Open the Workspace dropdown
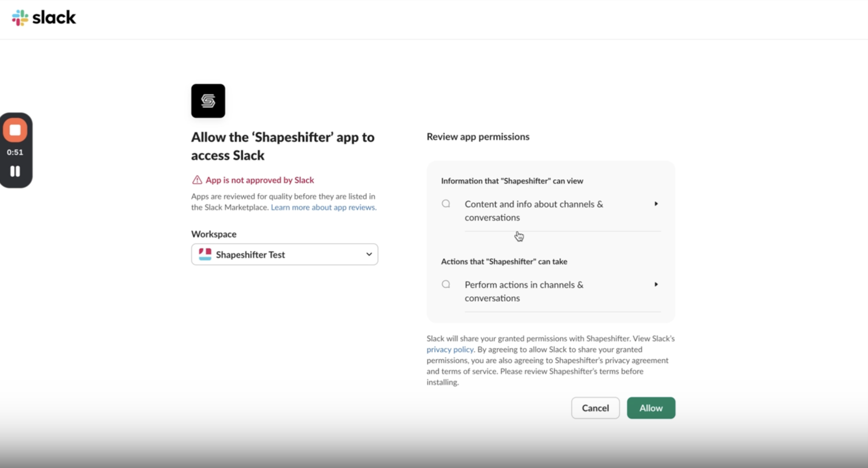This screenshot has height=468, width=868. click(x=369, y=254)
